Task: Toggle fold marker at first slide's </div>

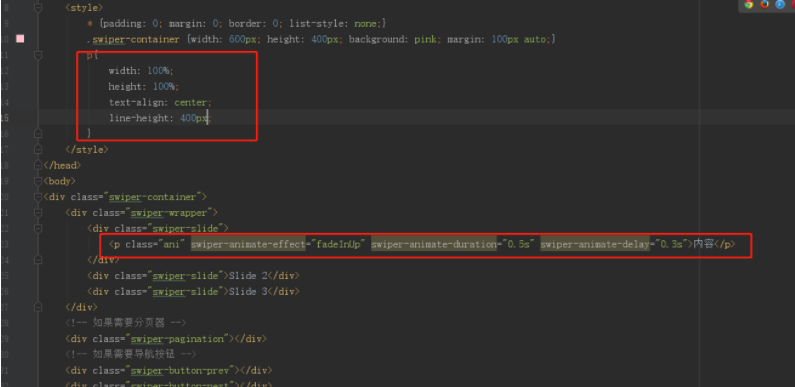Action: [x=38, y=260]
